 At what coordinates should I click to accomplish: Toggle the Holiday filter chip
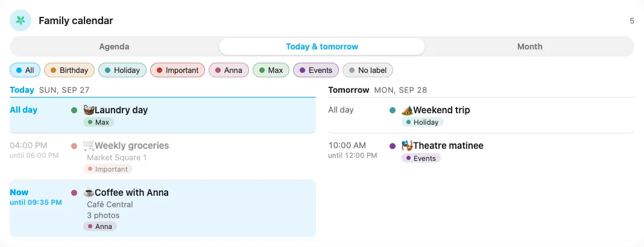tap(122, 70)
